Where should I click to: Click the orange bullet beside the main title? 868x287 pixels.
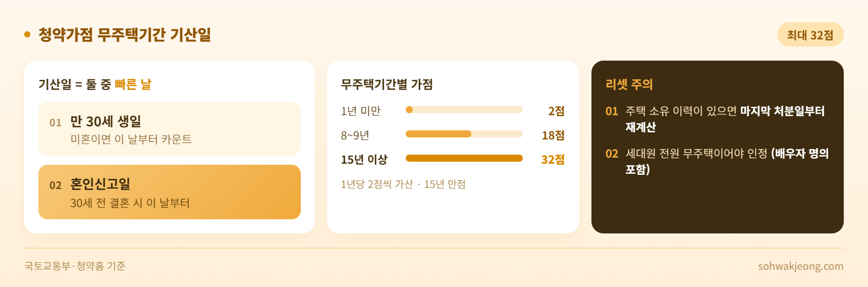(x=27, y=34)
